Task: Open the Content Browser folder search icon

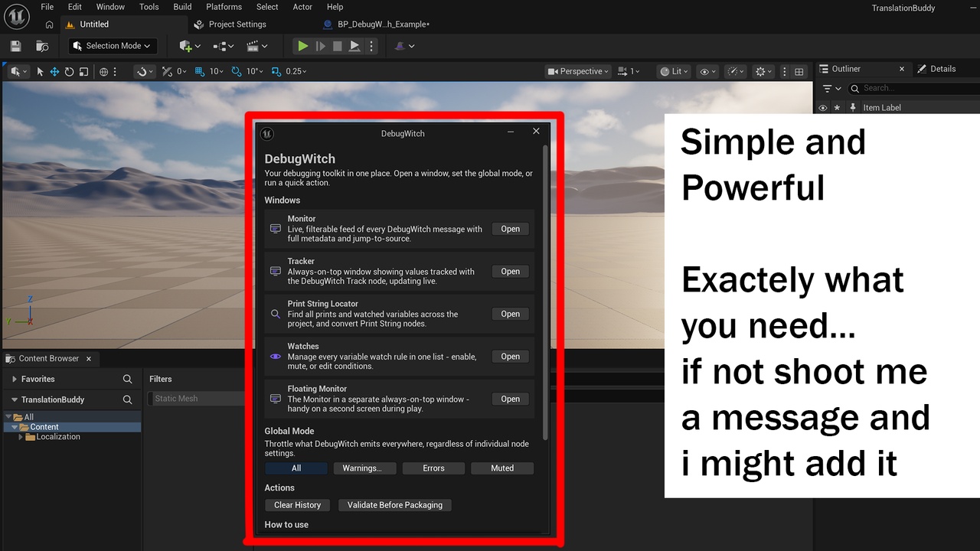Action: (41, 46)
